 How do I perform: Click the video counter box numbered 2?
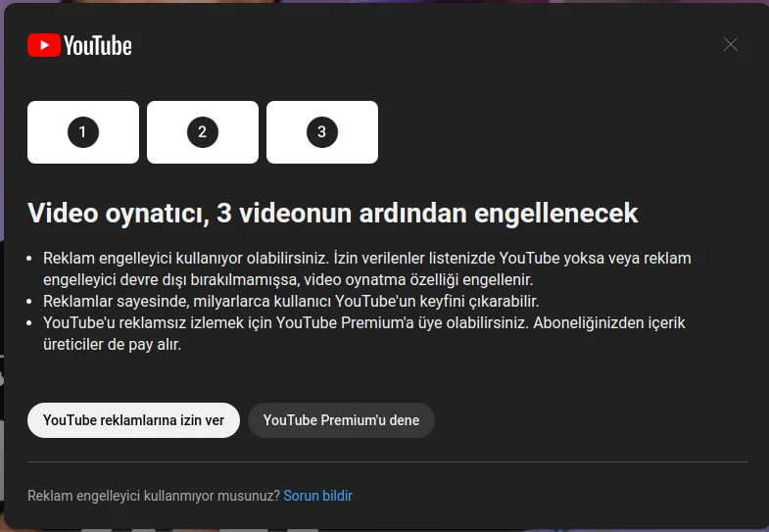[203, 132]
